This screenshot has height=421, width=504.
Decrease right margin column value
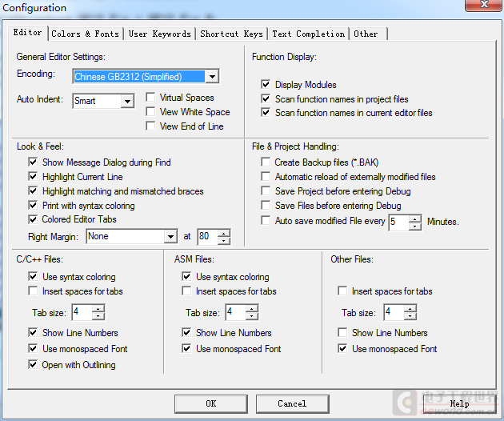(224, 241)
